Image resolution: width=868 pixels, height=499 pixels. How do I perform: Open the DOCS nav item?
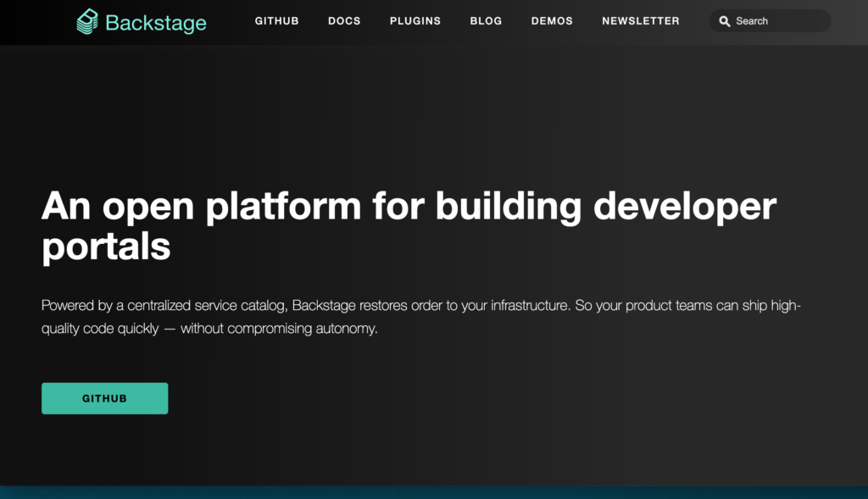click(x=344, y=21)
